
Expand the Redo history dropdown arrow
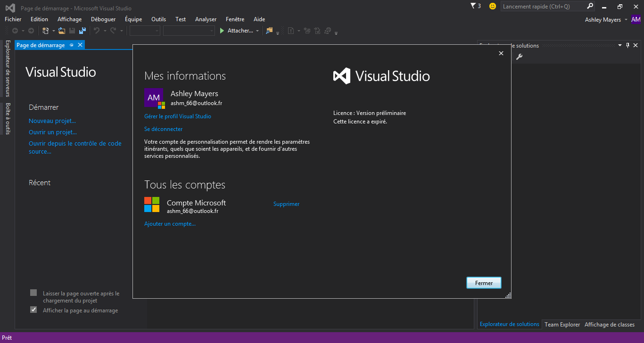121,31
